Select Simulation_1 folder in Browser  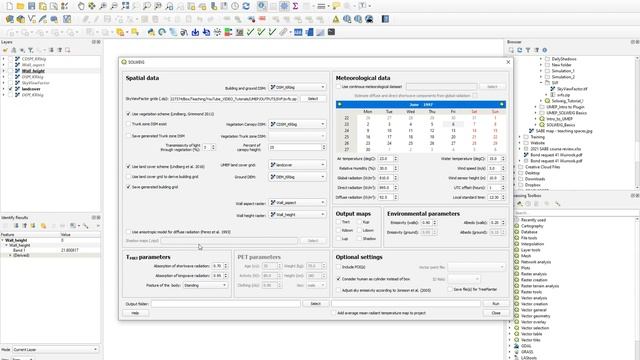point(563,71)
